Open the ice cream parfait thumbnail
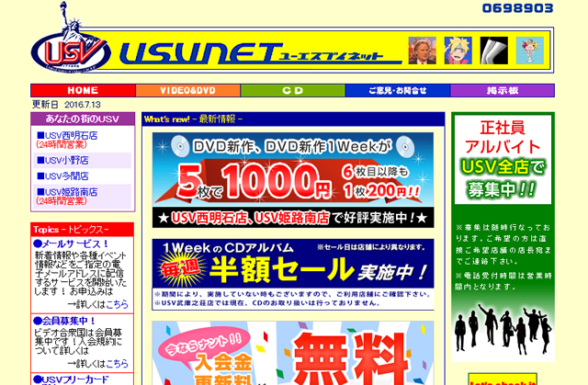The height and width of the screenshot is (385, 588). 530,51
